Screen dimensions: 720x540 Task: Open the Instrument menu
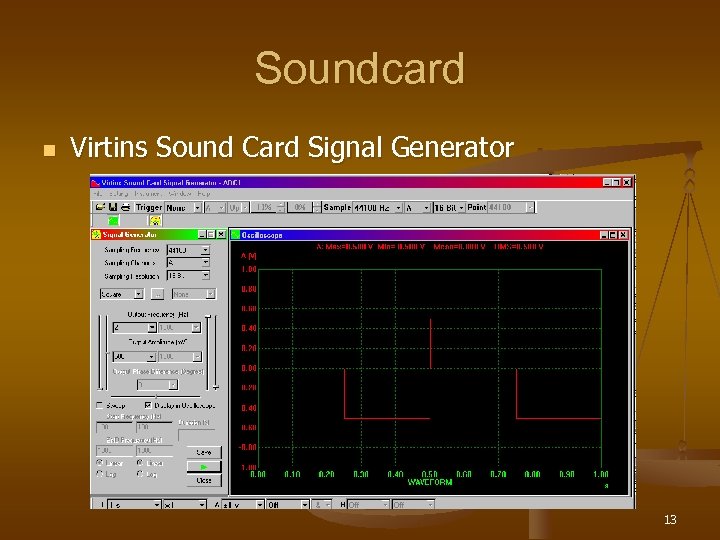(148, 194)
